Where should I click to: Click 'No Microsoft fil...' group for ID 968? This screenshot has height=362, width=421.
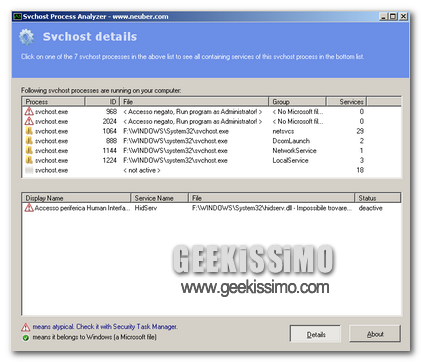click(298, 111)
